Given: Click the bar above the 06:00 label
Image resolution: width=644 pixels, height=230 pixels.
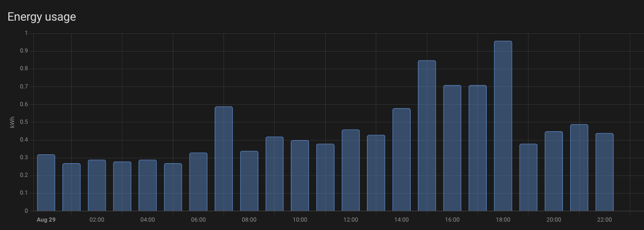Looking at the screenshot, I should pos(198,182).
